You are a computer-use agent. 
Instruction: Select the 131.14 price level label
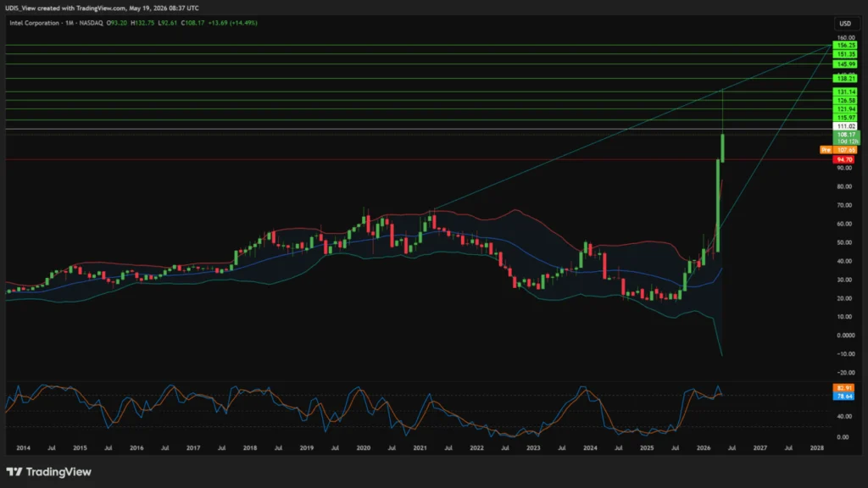point(846,91)
